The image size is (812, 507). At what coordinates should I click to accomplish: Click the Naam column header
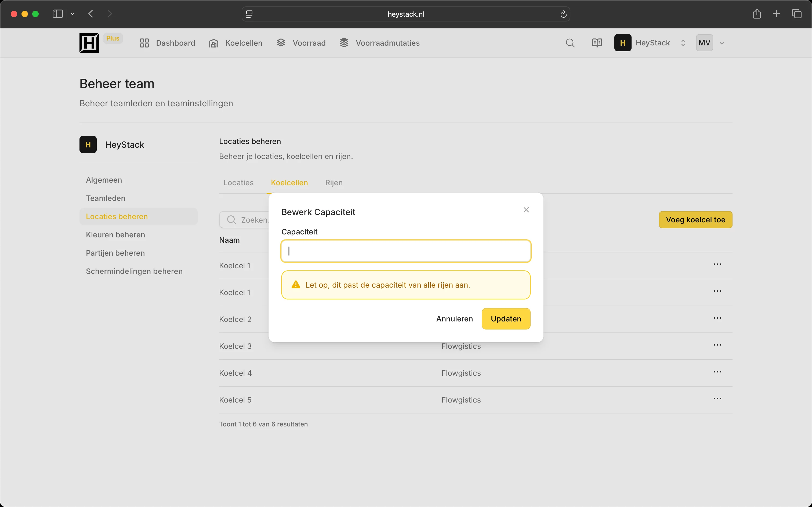(229, 240)
